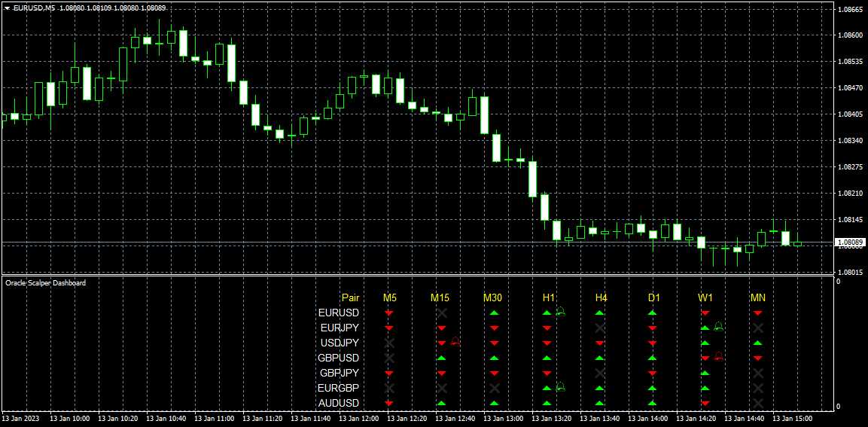Click the green bell alert on EURUSD H1
Image resolution: width=868 pixels, height=427 pixels.
coord(560,311)
